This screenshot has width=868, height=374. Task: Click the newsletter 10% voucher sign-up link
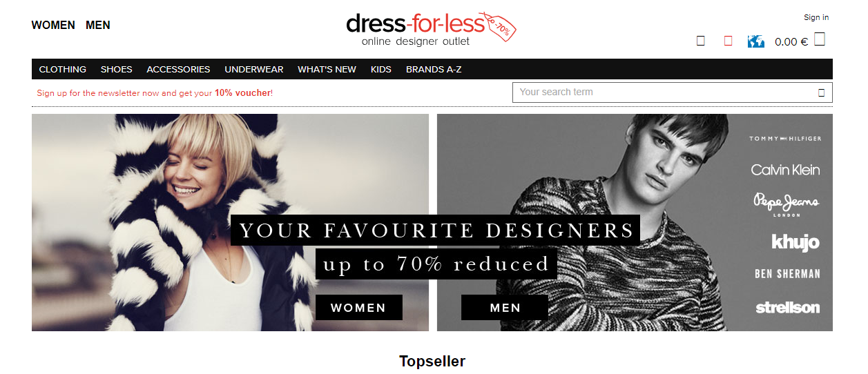155,92
